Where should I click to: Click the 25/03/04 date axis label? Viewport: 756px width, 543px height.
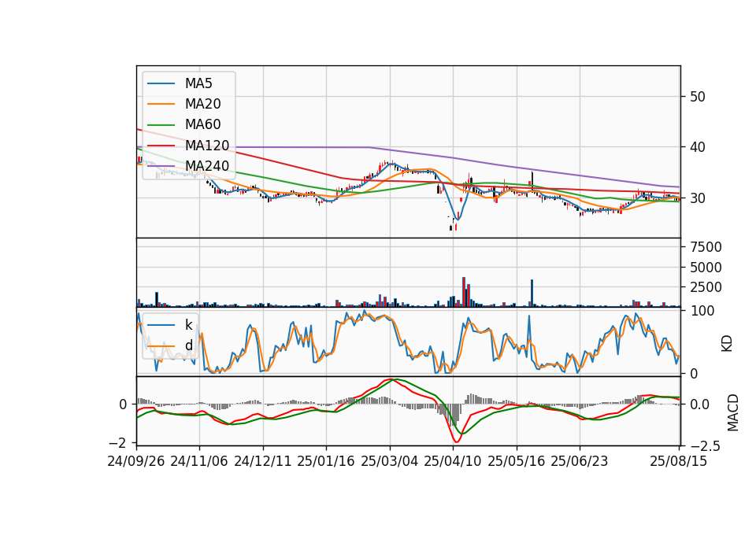(390, 461)
